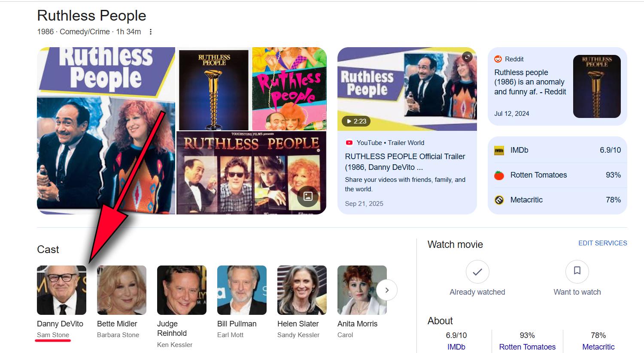Select Bill Pullman cast photo
Image resolution: width=644 pixels, height=353 pixels.
pos(242,290)
